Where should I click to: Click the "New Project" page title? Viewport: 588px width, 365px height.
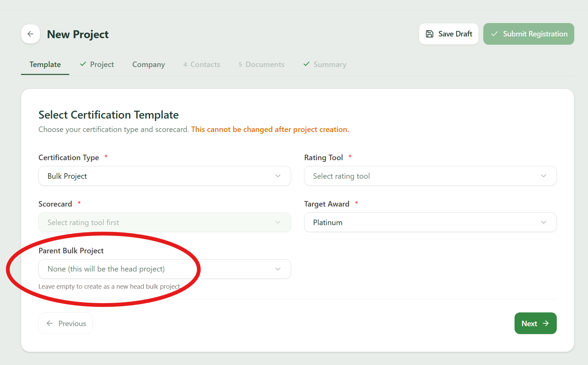point(78,34)
